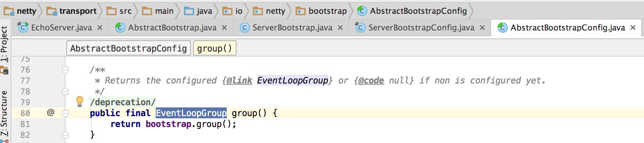The height and width of the screenshot is (143, 644).
Task: Click line number 77 in the gutter
Action: 25,81
